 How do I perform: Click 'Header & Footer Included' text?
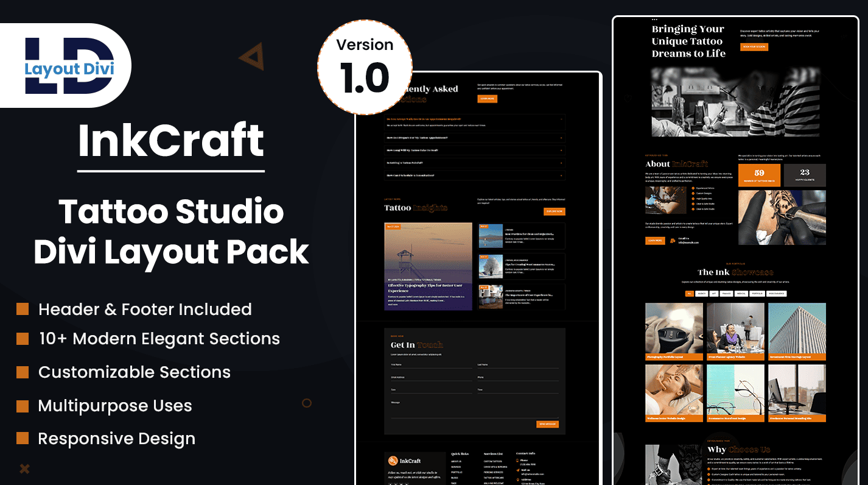click(x=145, y=309)
